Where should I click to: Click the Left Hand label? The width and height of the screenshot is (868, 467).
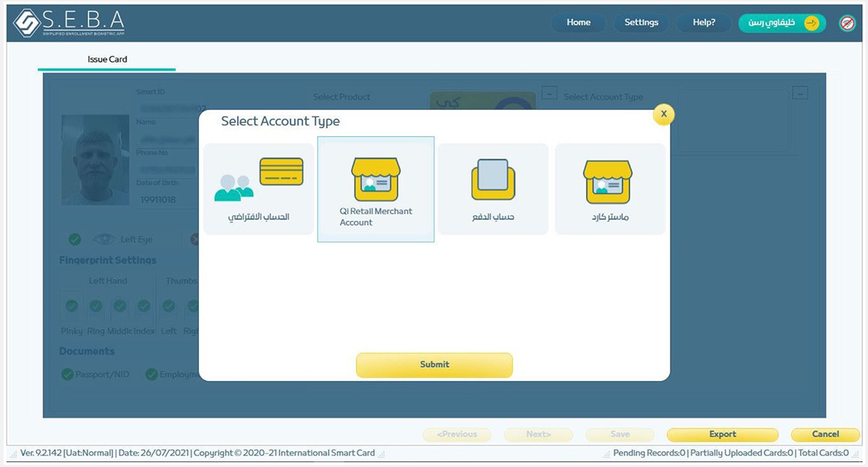[x=108, y=281]
